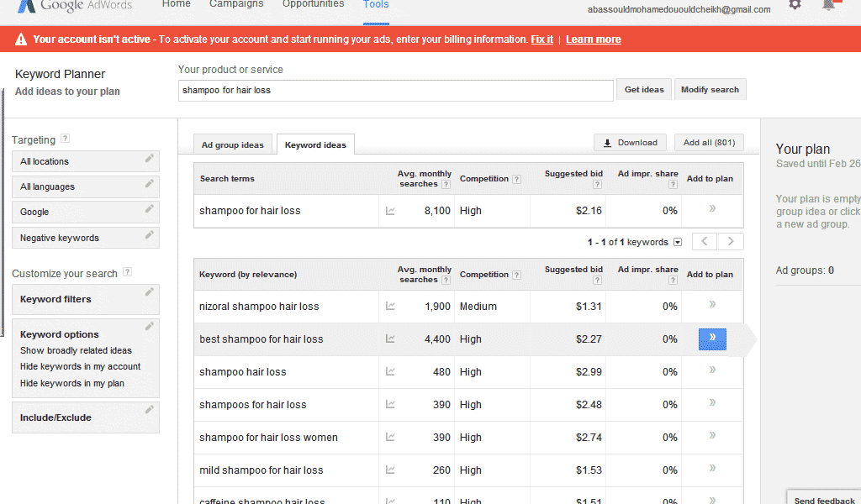Show trend chart for shampoo for hair loss women
The height and width of the screenshot is (504, 861).
click(390, 437)
